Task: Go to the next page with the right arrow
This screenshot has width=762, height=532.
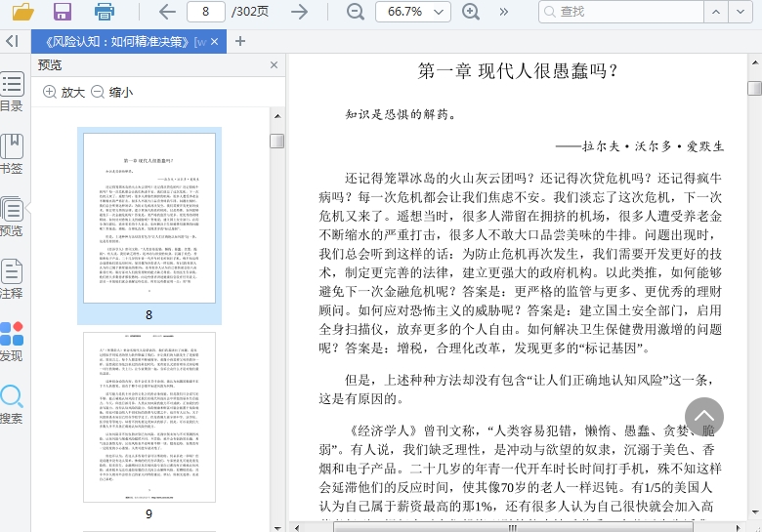Action: (x=299, y=12)
